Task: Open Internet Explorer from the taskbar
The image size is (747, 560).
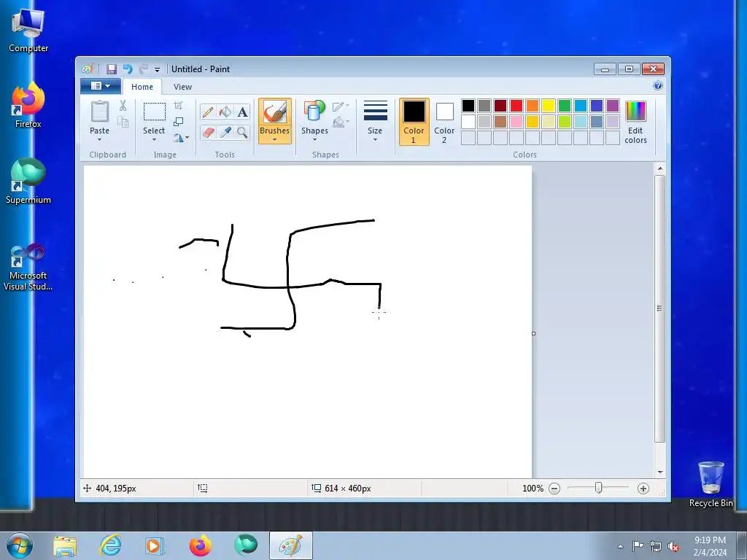Action: point(110,545)
